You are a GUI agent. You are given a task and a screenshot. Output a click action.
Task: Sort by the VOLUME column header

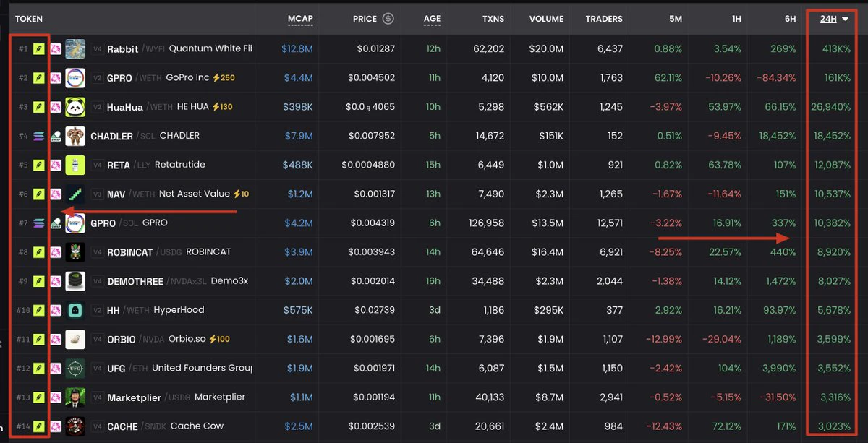click(x=546, y=19)
